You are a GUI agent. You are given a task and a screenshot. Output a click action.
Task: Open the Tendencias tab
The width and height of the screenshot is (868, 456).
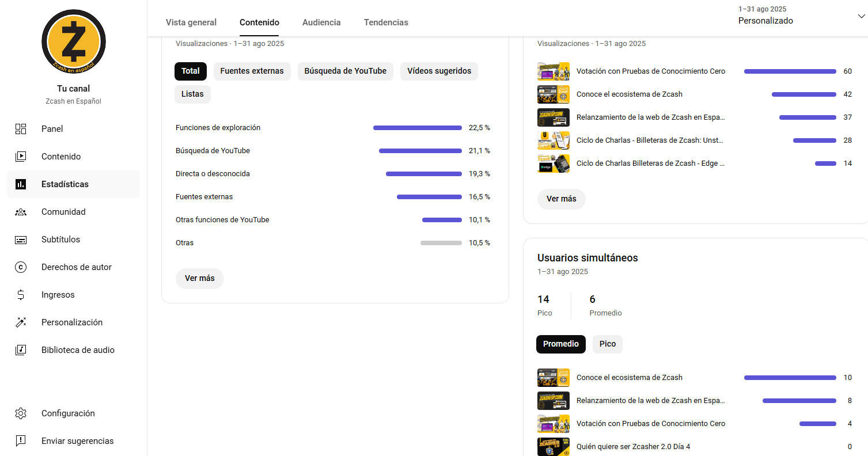386,22
